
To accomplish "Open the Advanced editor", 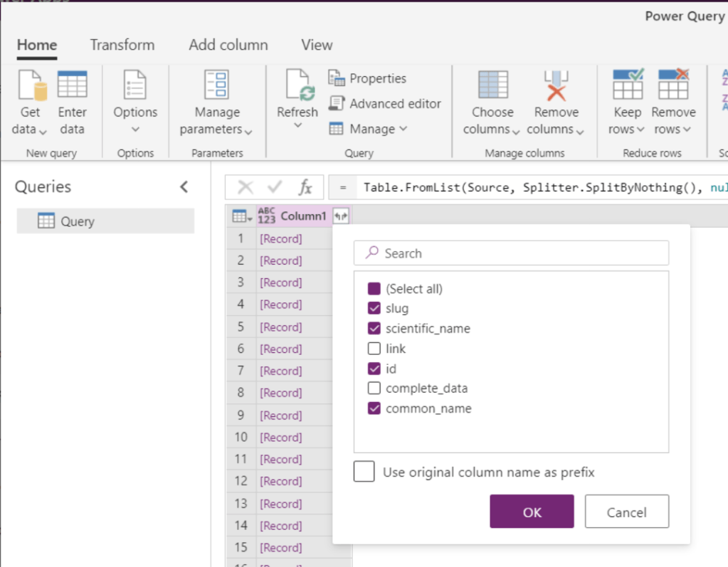I will (x=385, y=104).
